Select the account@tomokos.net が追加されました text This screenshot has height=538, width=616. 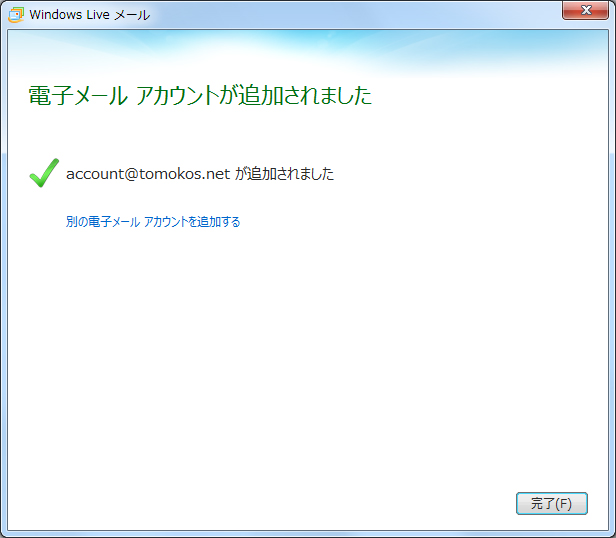coord(200,174)
